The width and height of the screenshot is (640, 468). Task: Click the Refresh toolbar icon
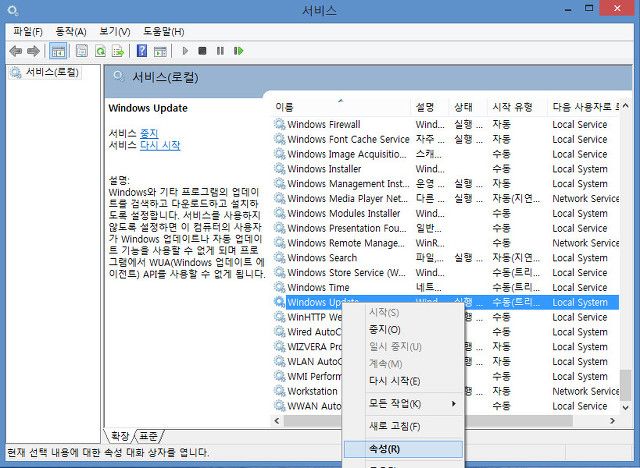[x=100, y=51]
